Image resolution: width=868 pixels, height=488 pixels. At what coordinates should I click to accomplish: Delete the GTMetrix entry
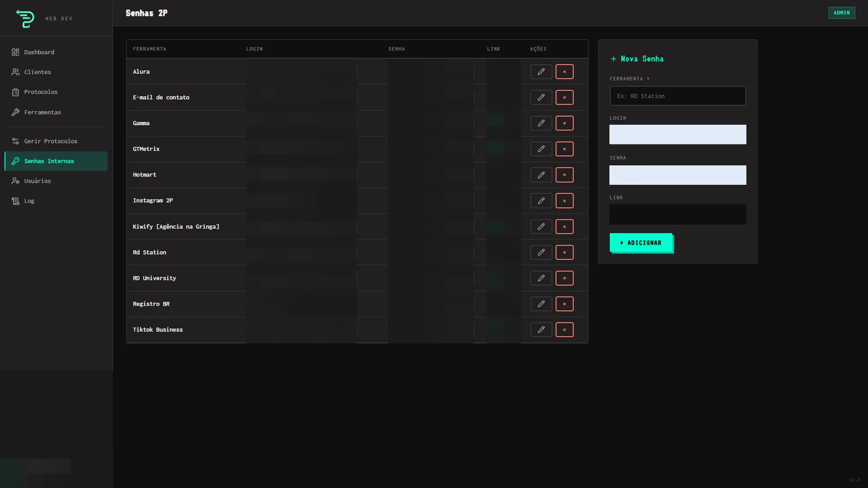(564, 149)
